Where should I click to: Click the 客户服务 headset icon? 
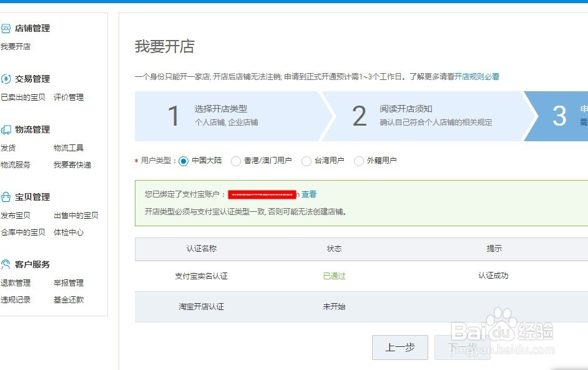(6, 264)
